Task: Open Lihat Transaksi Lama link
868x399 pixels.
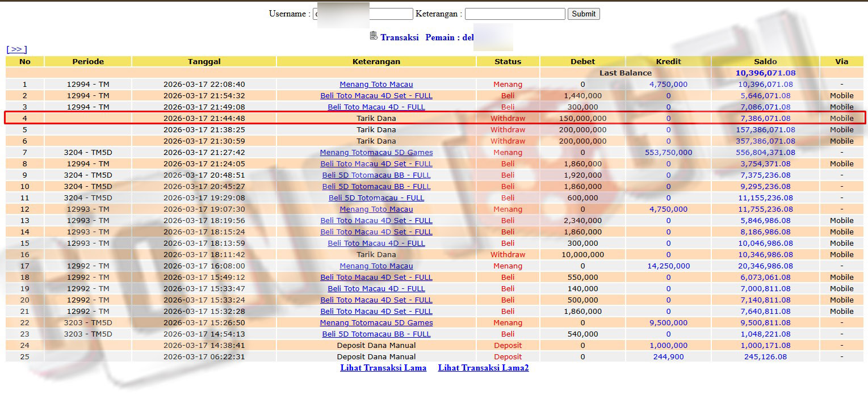Action: 383,368
